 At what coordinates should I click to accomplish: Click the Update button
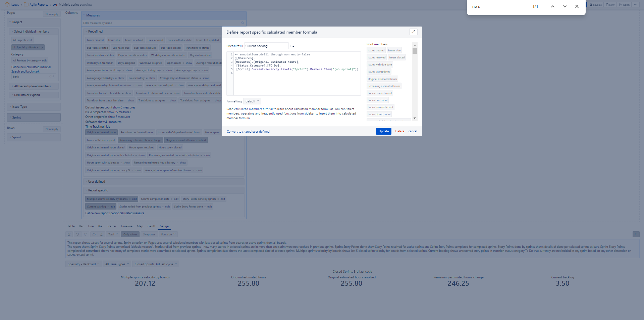pyautogui.click(x=383, y=131)
